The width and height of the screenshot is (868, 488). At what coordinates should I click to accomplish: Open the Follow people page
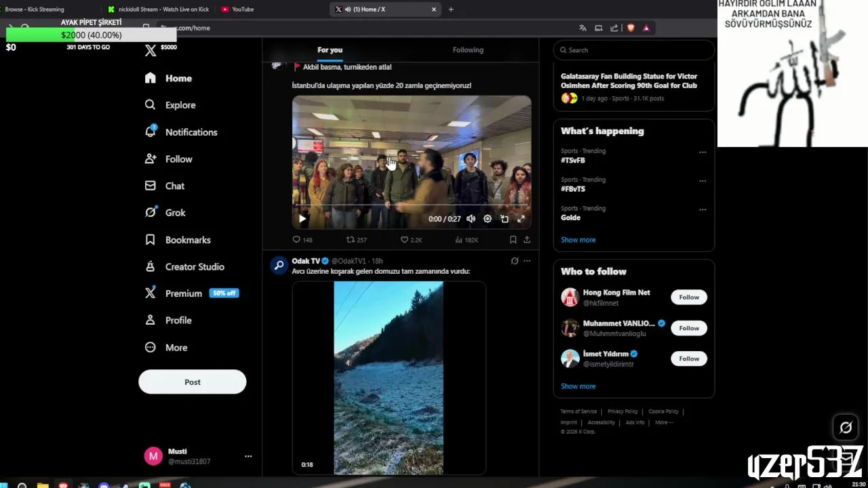coord(168,159)
